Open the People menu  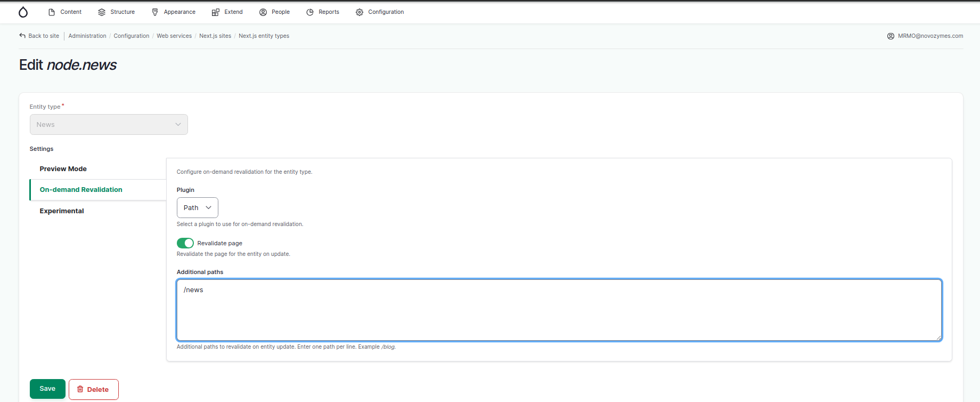pyautogui.click(x=275, y=12)
